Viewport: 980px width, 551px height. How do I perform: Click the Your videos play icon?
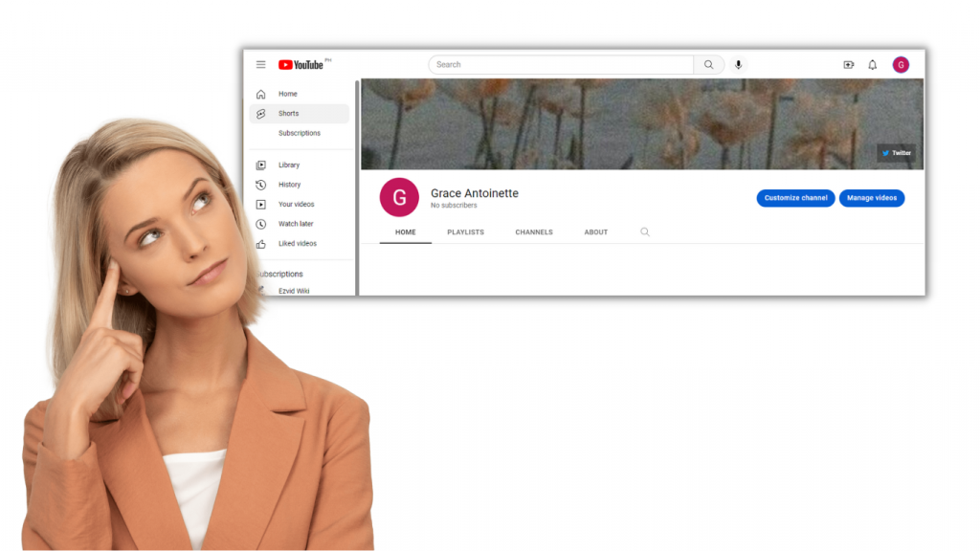point(260,205)
